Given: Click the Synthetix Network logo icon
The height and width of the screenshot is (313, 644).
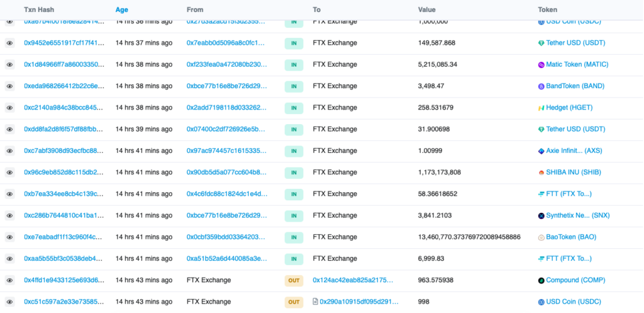Looking at the screenshot, I should (541, 215).
